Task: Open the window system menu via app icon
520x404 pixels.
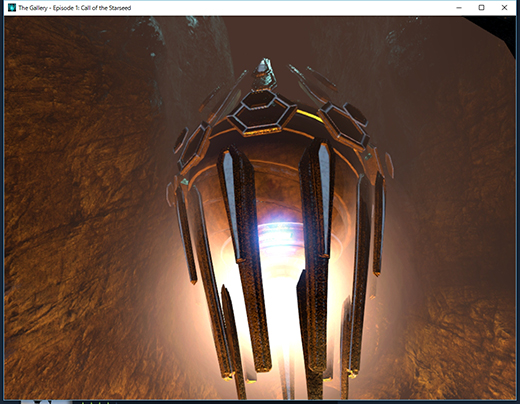Action: tap(12, 8)
